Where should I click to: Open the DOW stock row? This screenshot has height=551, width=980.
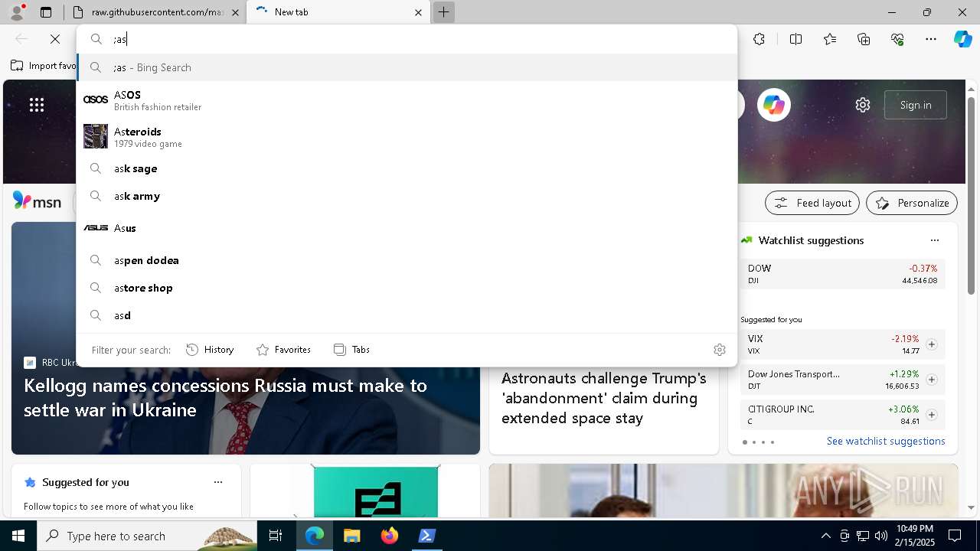(x=842, y=274)
